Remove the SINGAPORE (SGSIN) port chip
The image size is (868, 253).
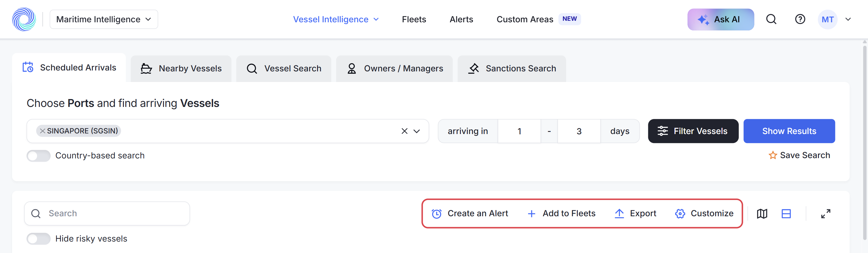42,131
